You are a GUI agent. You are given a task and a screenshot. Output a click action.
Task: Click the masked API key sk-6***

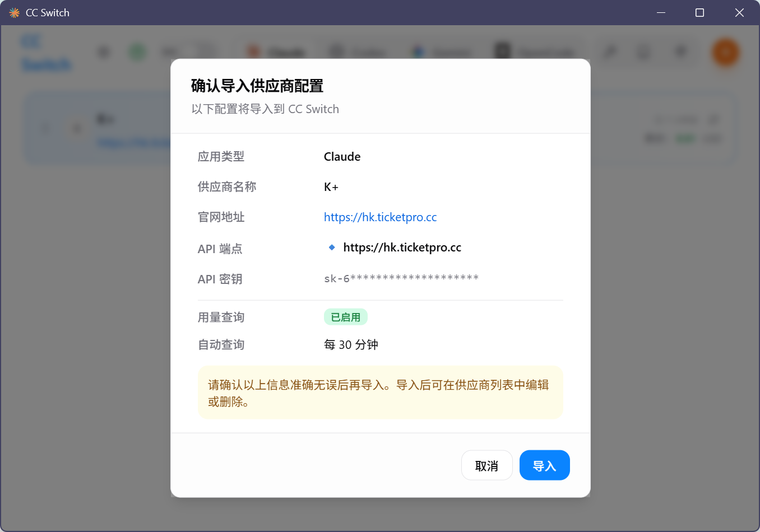point(401,278)
